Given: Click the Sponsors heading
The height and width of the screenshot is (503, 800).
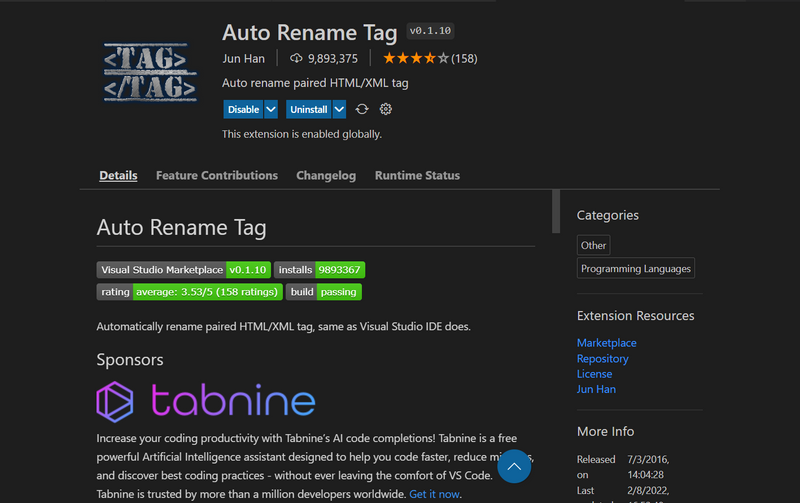Looking at the screenshot, I should coord(130,360).
